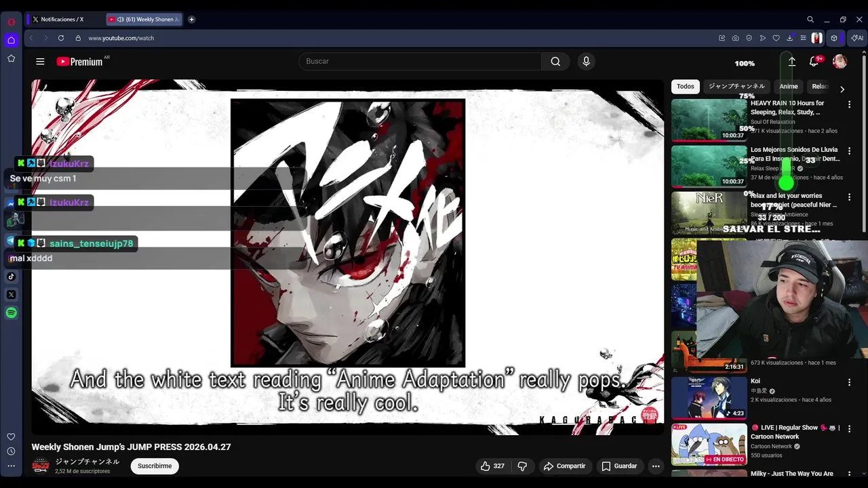Switch to Notificaciones / X tab
The width and height of the screenshot is (868, 488).
coord(63,20)
